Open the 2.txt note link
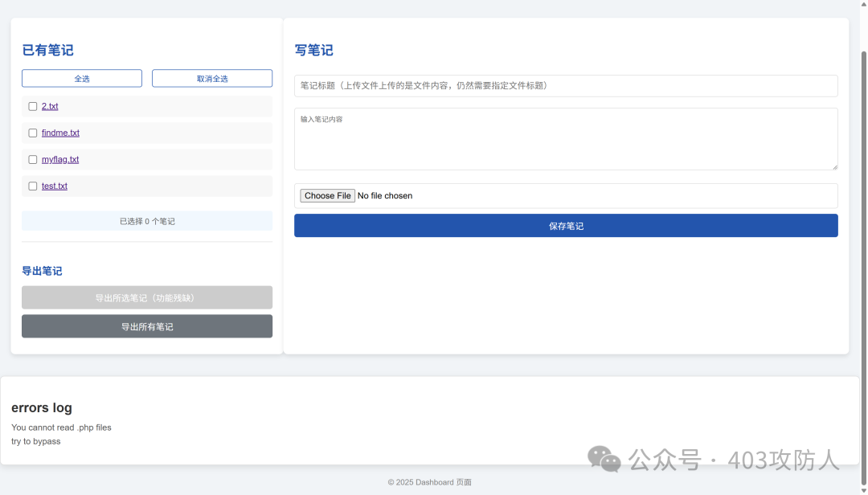 click(x=50, y=106)
